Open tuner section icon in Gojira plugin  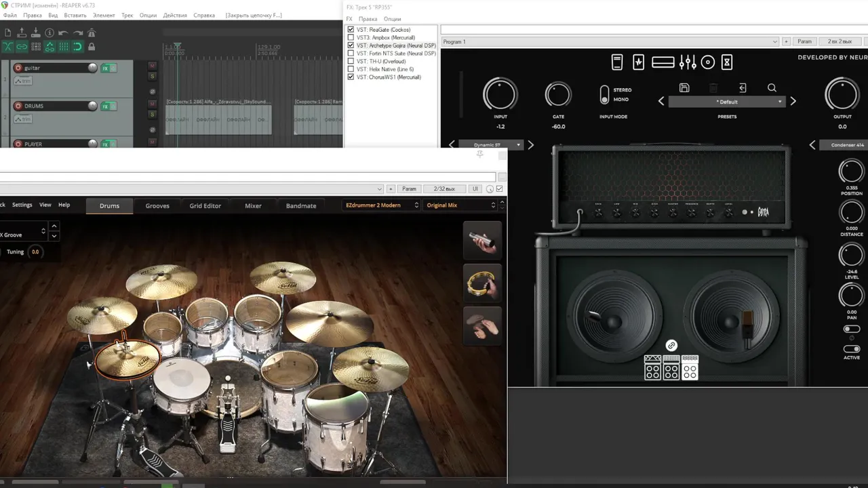(617, 62)
